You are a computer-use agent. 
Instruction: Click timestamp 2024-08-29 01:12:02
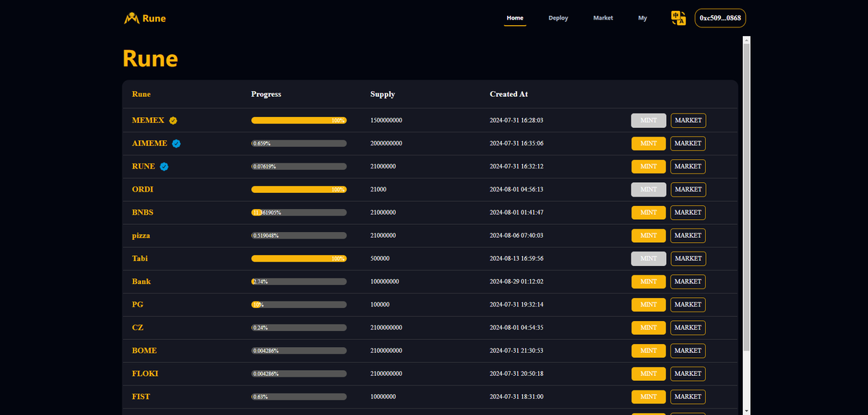pyautogui.click(x=516, y=281)
